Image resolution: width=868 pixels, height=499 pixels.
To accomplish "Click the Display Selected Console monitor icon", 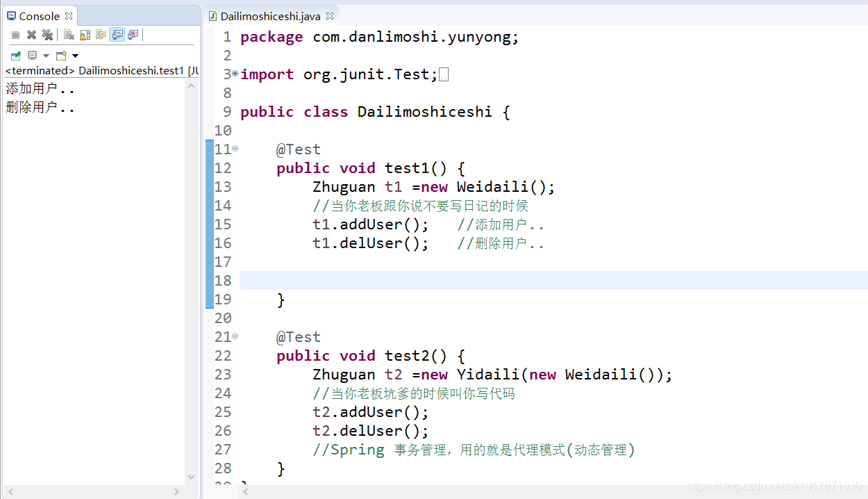I will 32,56.
